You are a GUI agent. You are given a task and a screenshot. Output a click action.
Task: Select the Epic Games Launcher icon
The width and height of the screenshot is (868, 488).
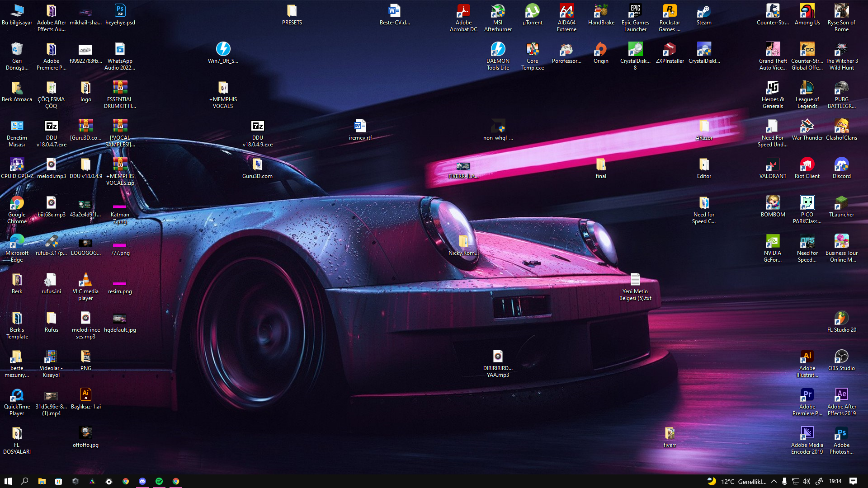[635, 12]
